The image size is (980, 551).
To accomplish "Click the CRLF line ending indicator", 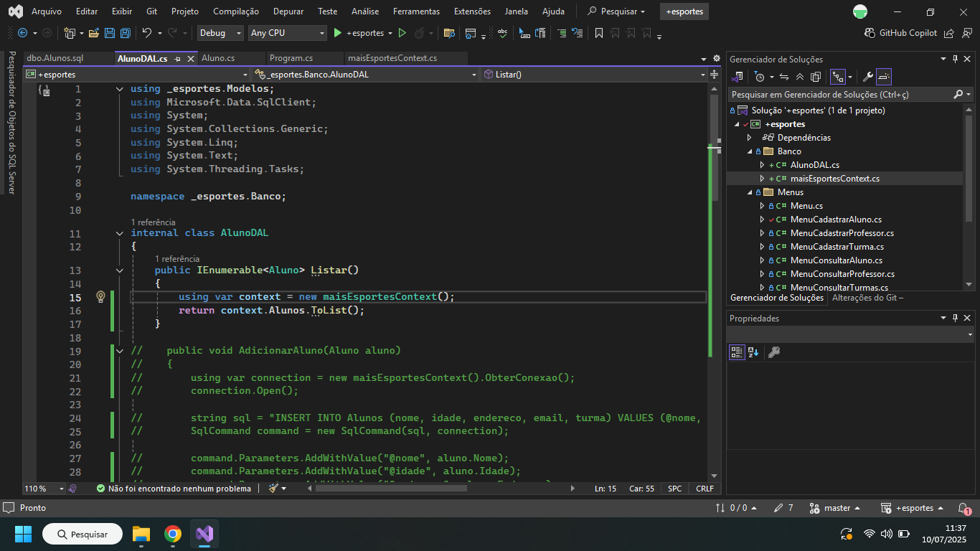I will 705,489.
